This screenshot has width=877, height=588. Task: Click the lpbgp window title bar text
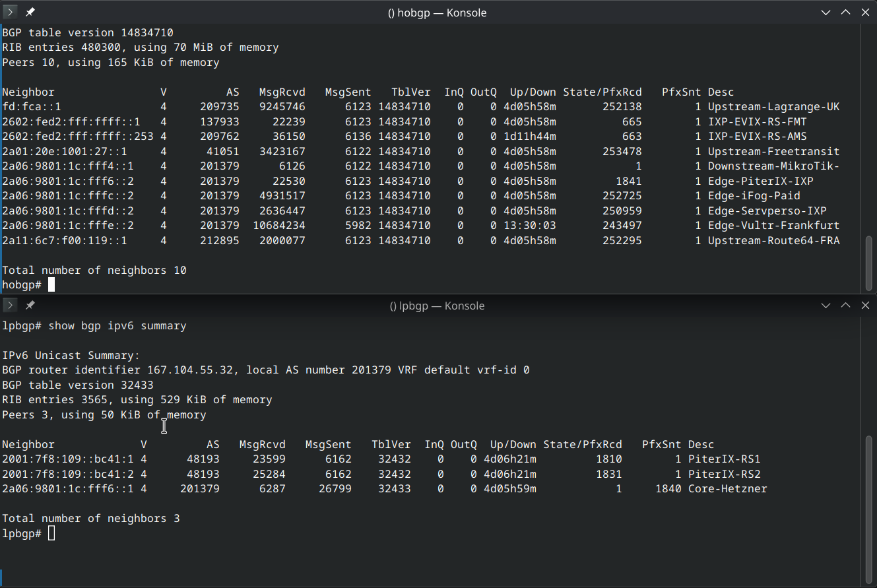pos(437,306)
